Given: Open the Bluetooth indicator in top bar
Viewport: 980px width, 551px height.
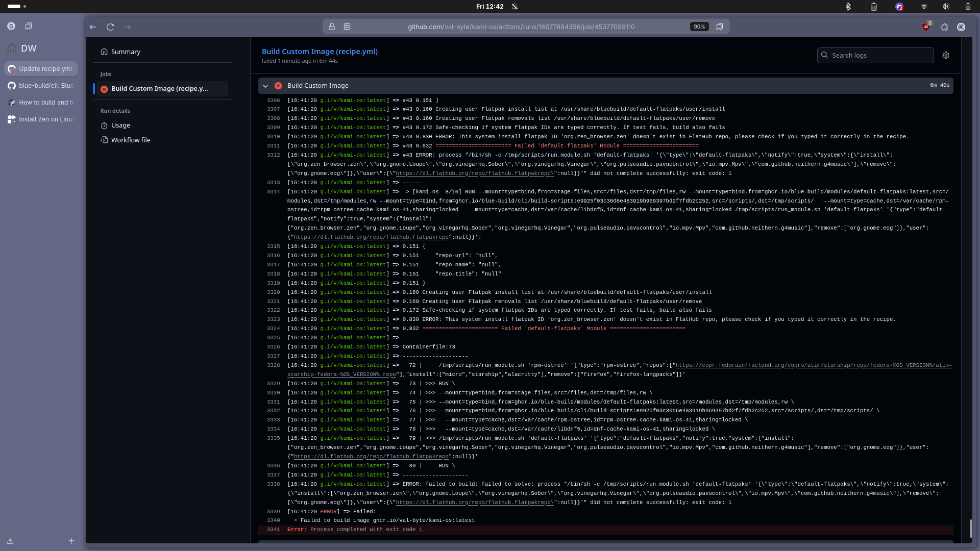Looking at the screenshot, I should click(848, 7).
